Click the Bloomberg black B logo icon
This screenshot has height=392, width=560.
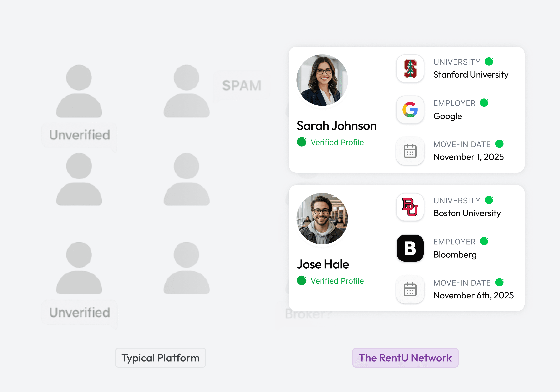[410, 248]
